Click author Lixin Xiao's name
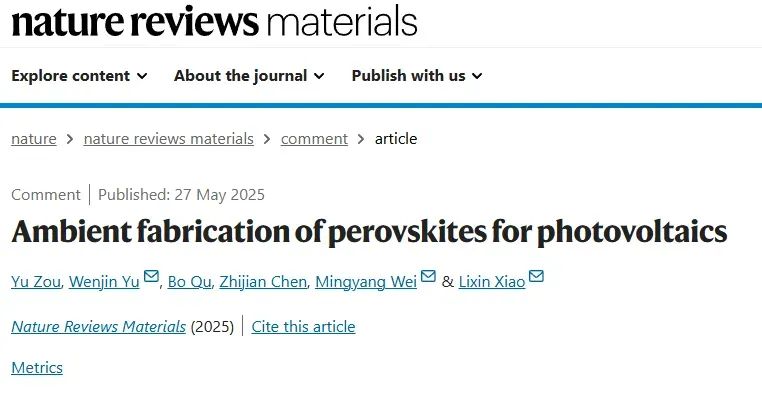 coord(492,281)
